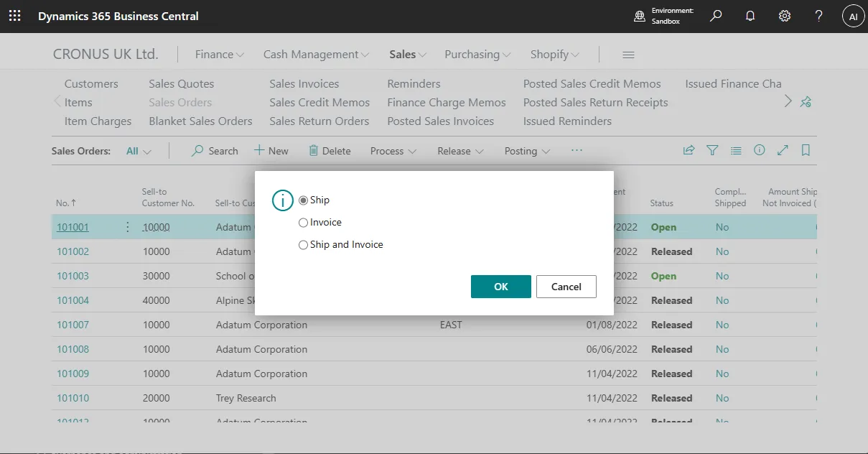Click Cancel in the posting dialog
Screen dimensions: 868x454
pyautogui.click(x=566, y=287)
